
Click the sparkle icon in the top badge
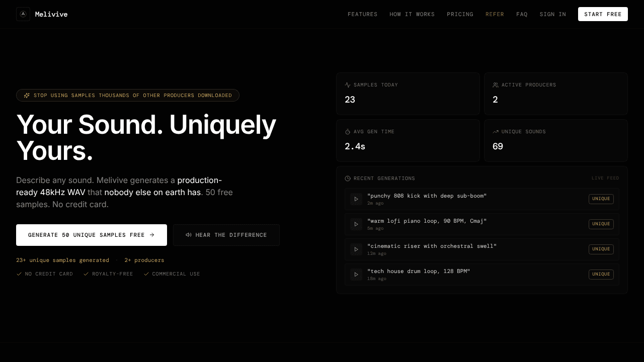pos(27,96)
